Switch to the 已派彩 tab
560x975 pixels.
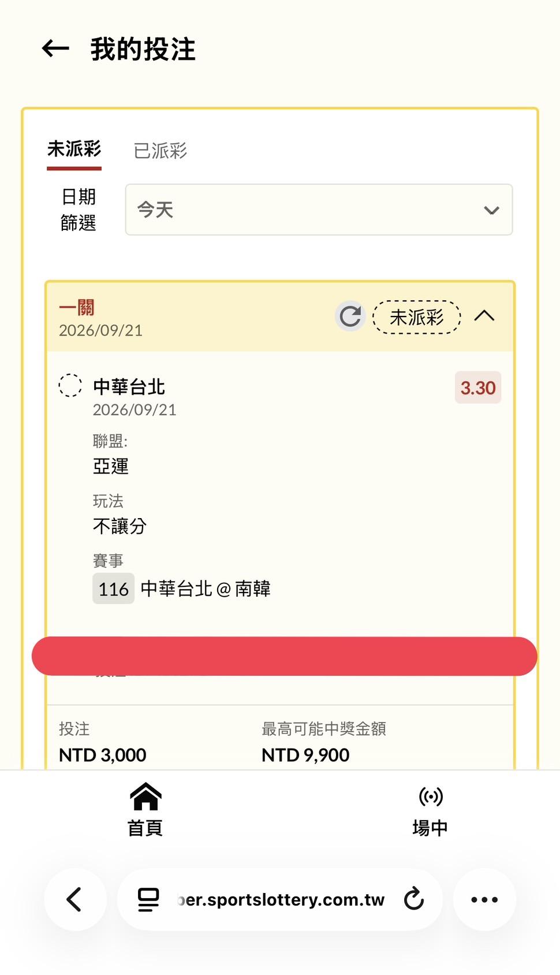coord(160,151)
